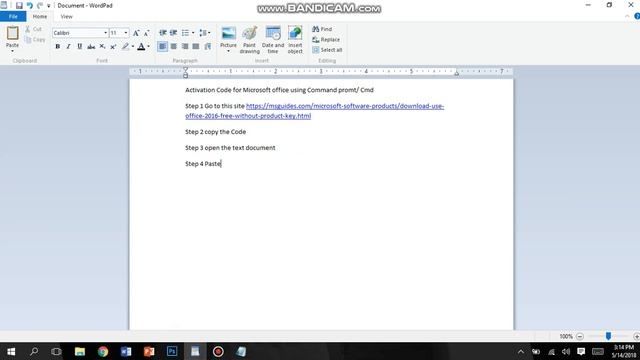
Task: Click the zoom slider handle
Action: coord(608,336)
